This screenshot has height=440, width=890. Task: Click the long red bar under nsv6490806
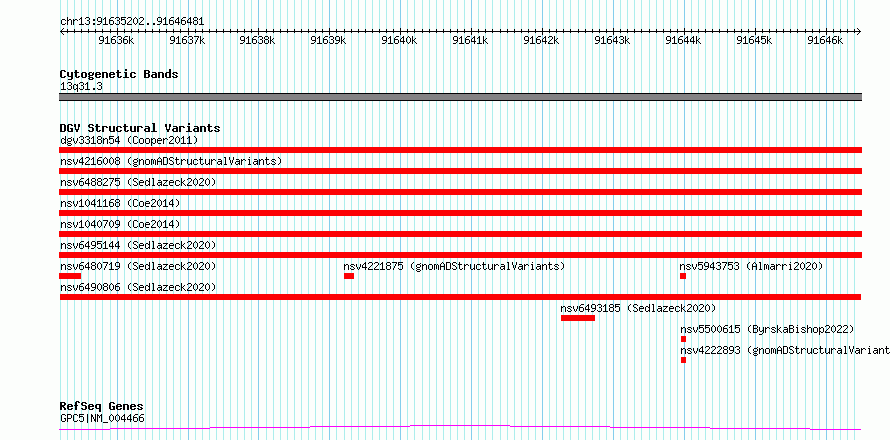(460, 297)
